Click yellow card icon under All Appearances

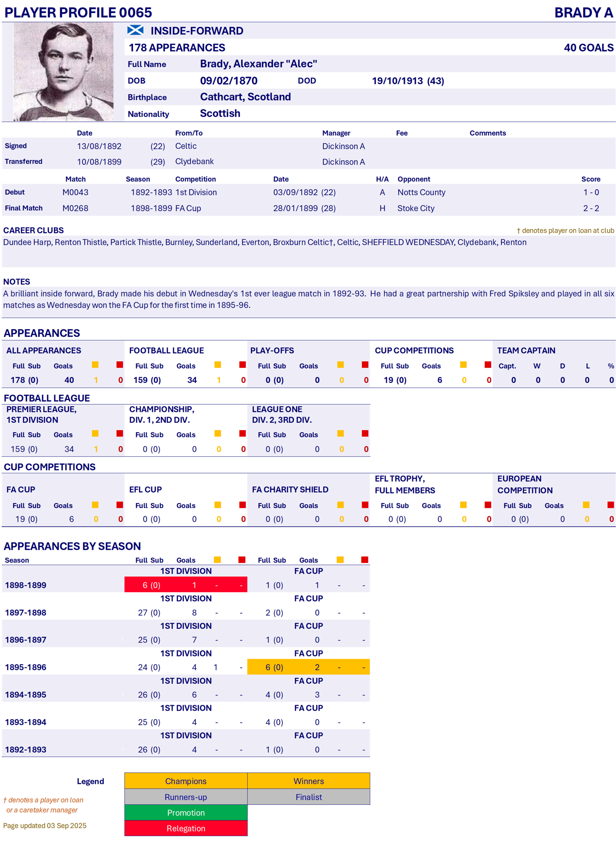point(95,365)
